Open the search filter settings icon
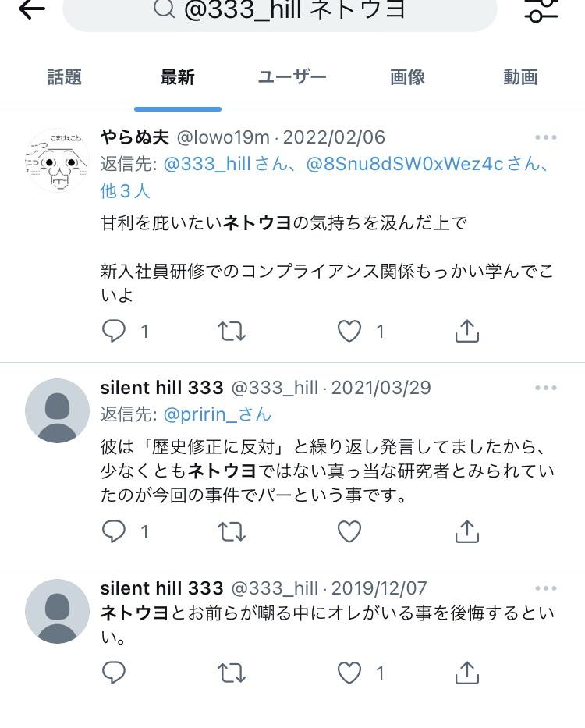The image size is (585, 728). point(541,9)
